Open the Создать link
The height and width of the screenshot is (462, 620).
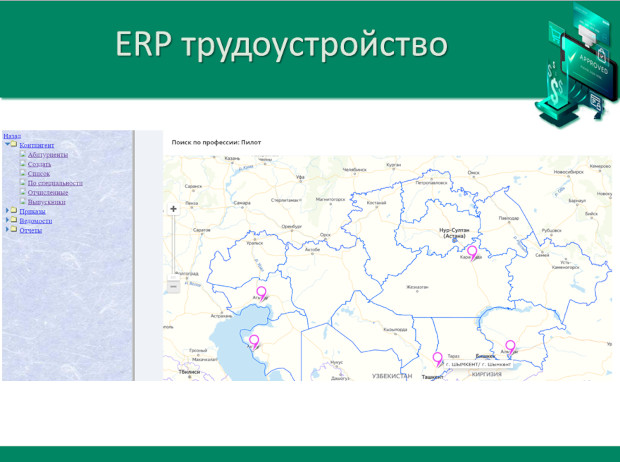tap(39, 164)
